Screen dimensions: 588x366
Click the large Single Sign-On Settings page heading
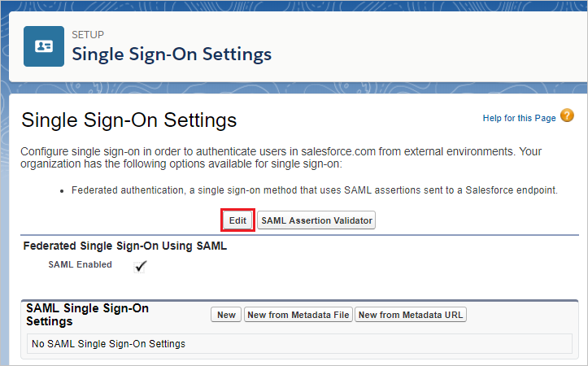click(129, 120)
